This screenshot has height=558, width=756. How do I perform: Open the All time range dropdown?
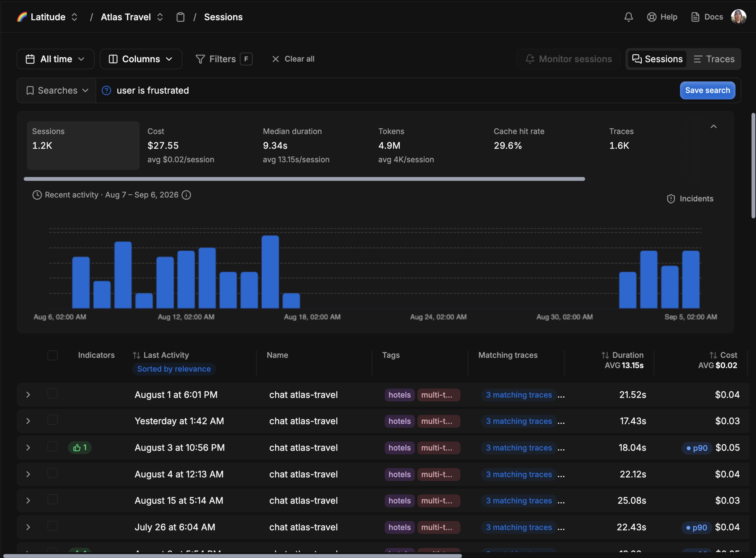click(x=55, y=59)
